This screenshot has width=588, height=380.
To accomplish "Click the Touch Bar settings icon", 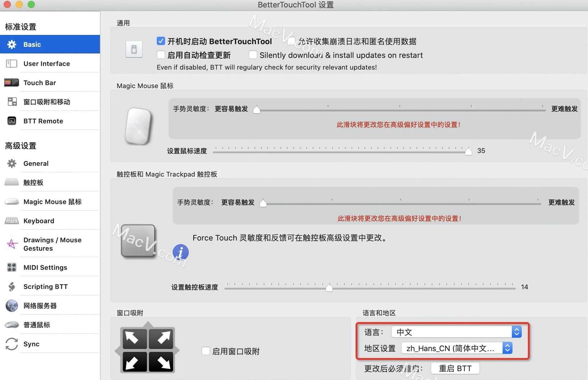I will pyautogui.click(x=11, y=82).
